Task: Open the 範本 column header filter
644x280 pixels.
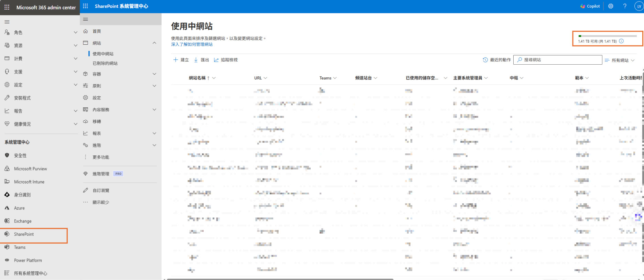Action: pyautogui.click(x=587, y=78)
